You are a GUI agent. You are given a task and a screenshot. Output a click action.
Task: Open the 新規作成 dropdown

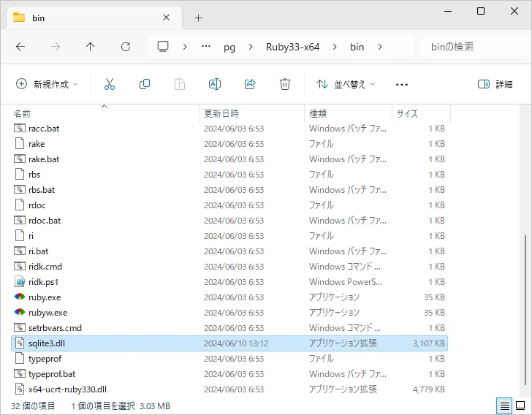pos(47,84)
